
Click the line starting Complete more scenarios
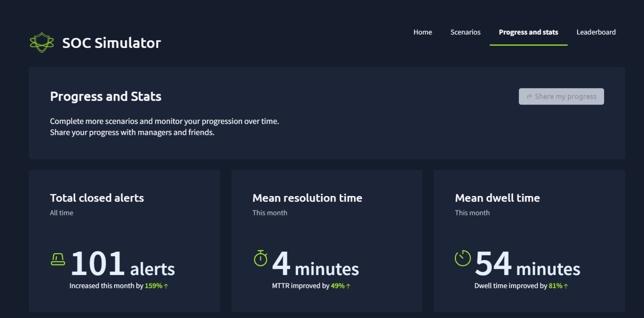[164, 121]
